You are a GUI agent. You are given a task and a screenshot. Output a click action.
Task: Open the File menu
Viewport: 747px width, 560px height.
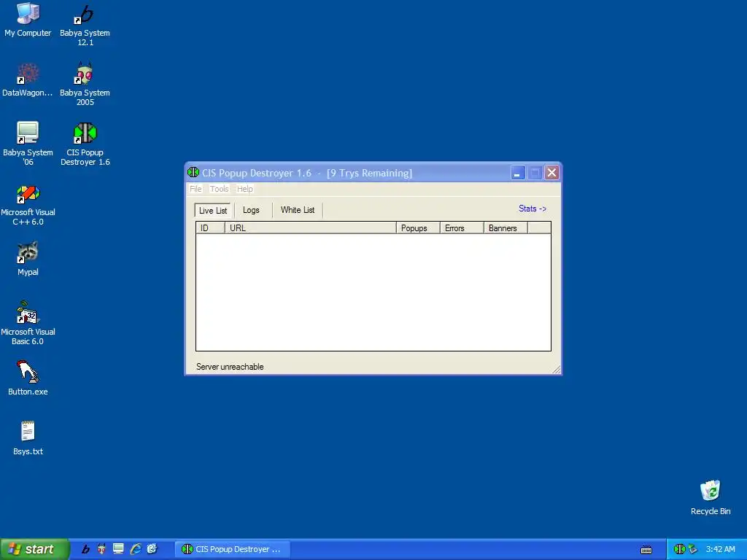(196, 189)
